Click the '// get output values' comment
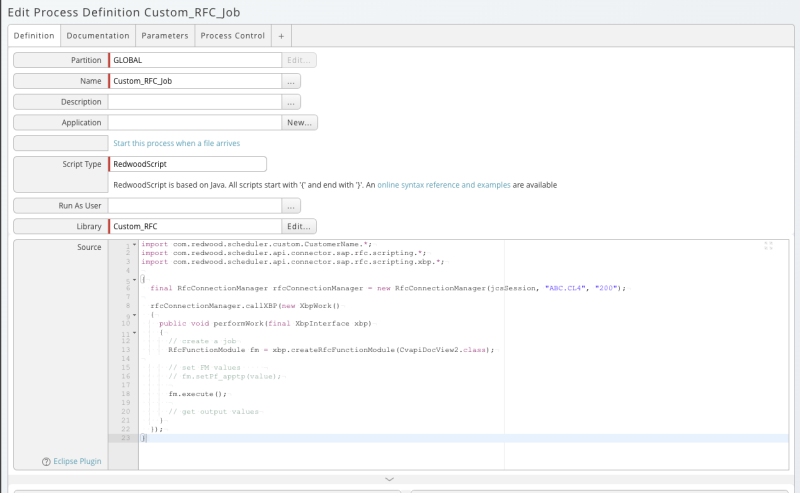Image resolution: width=800 pixels, height=493 pixels. [x=213, y=412]
